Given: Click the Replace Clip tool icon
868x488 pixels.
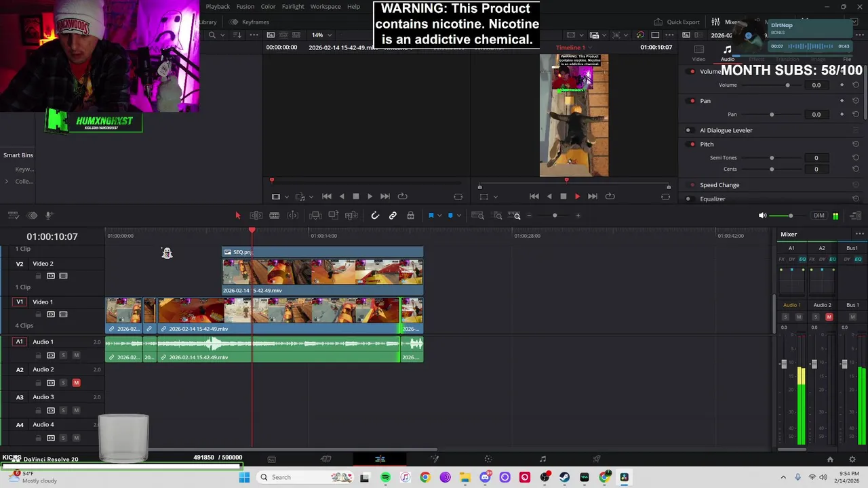Looking at the screenshot, I should 351,216.
